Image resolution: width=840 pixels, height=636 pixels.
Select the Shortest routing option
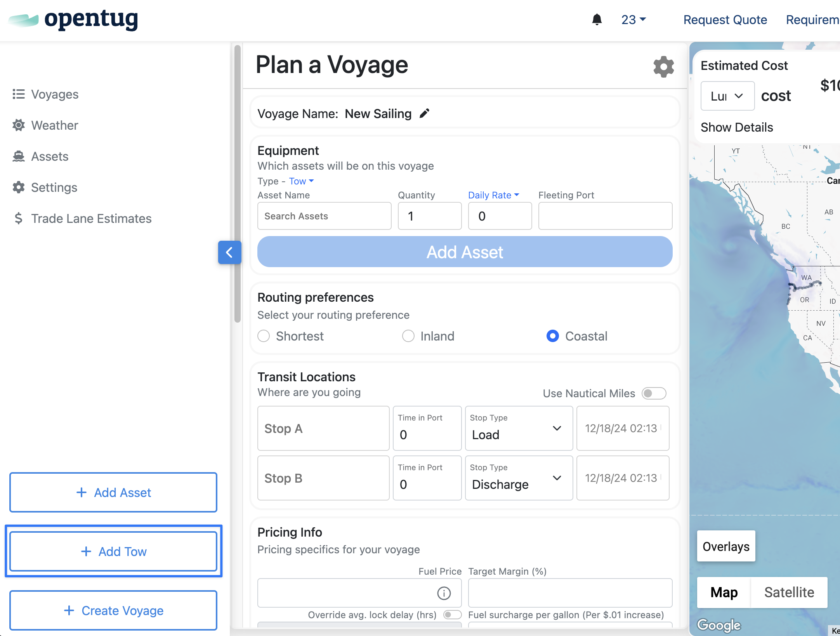coord(264,336)
